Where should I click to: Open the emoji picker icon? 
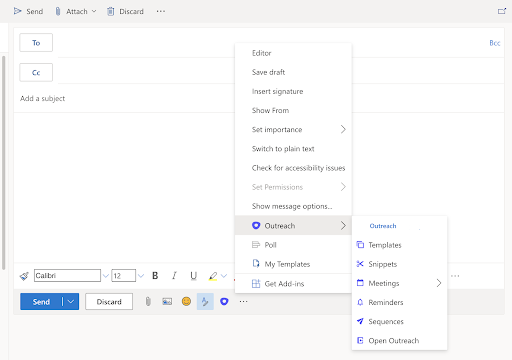(186, 301)
